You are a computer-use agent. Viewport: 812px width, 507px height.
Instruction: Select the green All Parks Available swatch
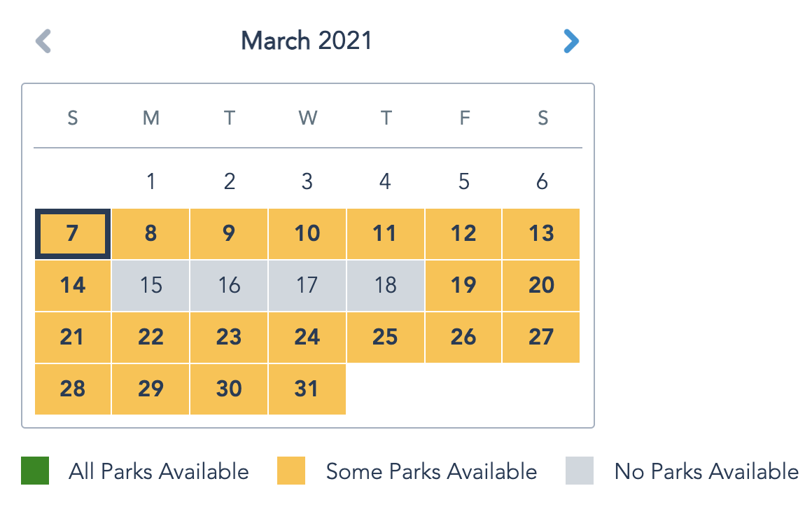pos(34,471)
